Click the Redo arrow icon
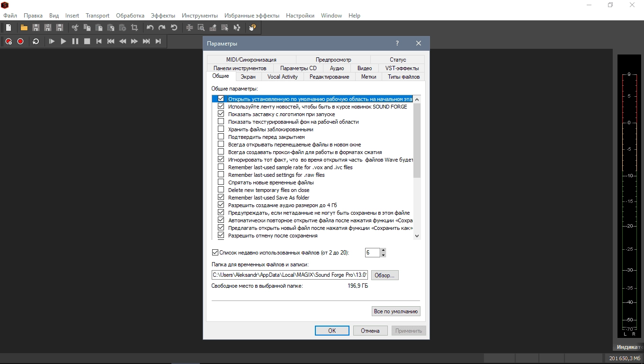Viewport: 644px width, 364px height. (x=162, y=27)
